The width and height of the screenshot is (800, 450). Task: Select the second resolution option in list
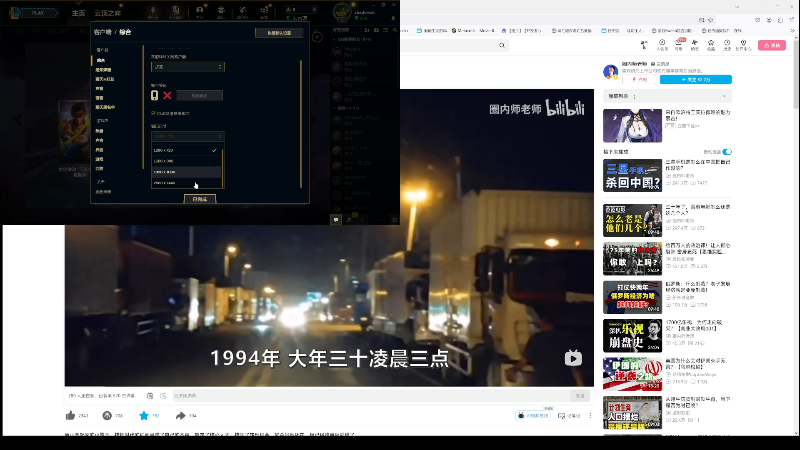[186, 161]
